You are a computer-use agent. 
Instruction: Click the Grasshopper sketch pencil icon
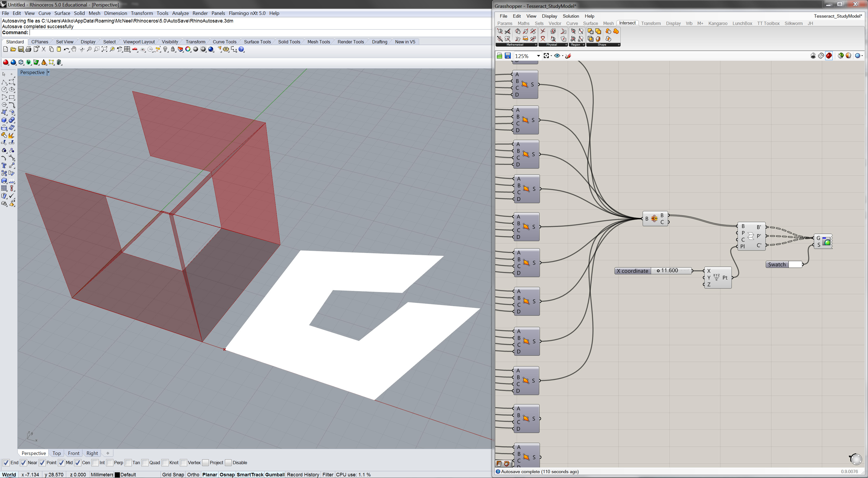pos(568,56)
